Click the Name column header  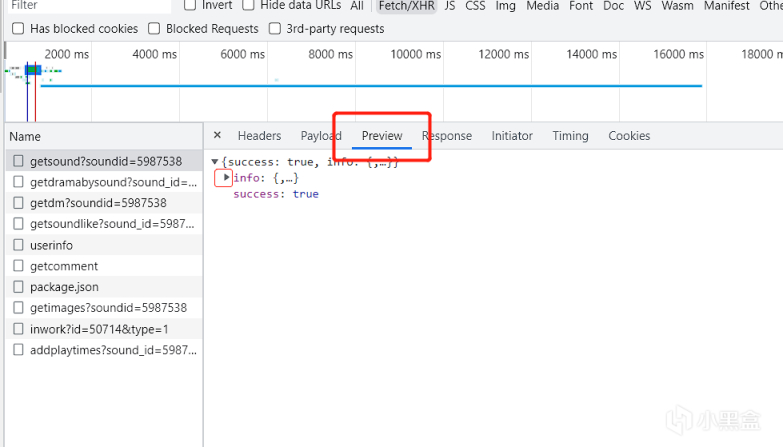pos(104,136)
